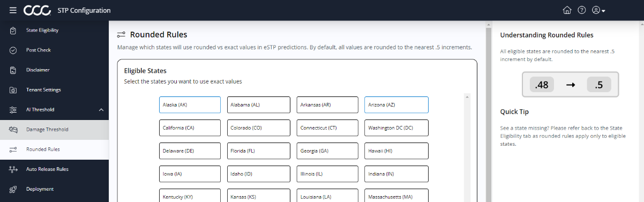The width and height of the screenshot is (644, 202).
Task: Toggle Arkansas (AR) state
Action: click(327, 104)
